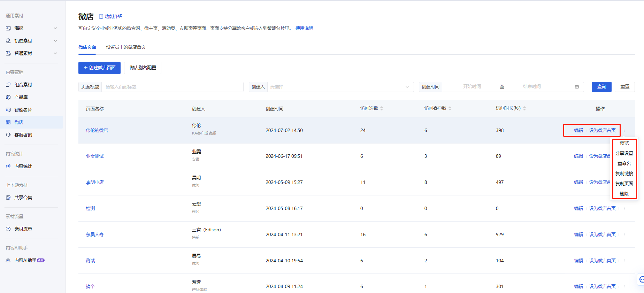Expand the 普通素材 sidebar chevron
Image resolution: width=644 pixels, height=293 pixels.
point(55,53)
